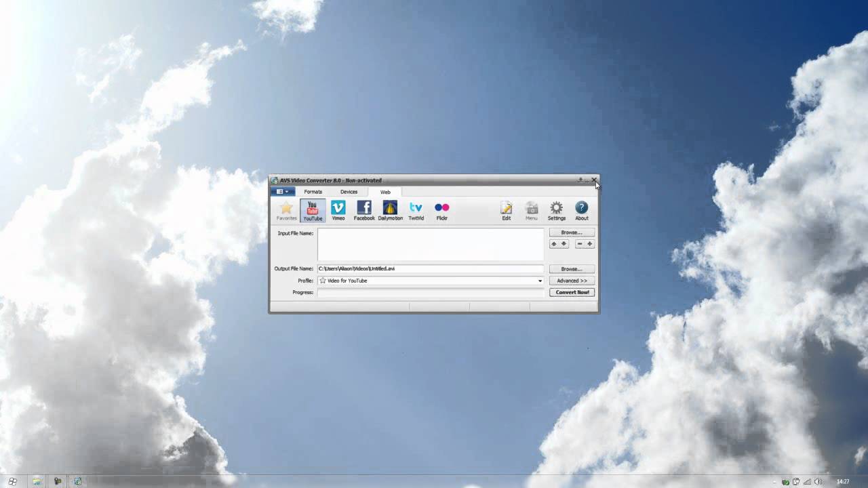Focus the Output File Name field
This screenshot has width=868, height=488.
(x=431, y=269)
